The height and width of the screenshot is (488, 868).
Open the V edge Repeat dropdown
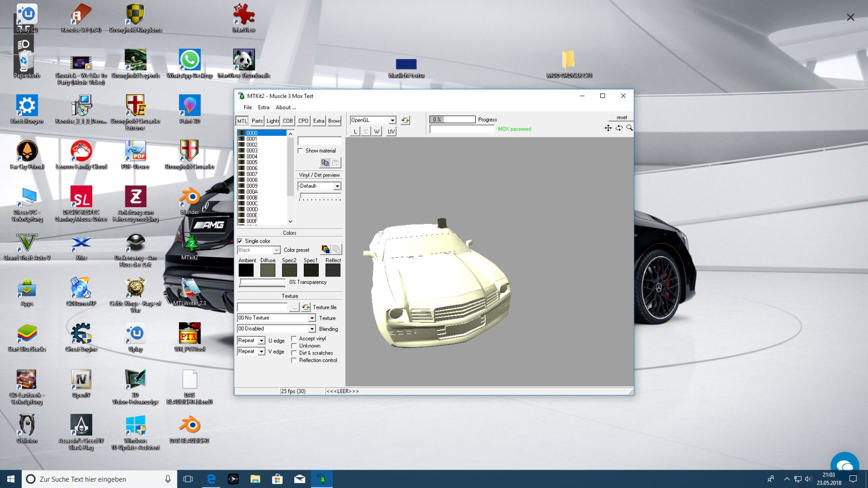point(251,352)
